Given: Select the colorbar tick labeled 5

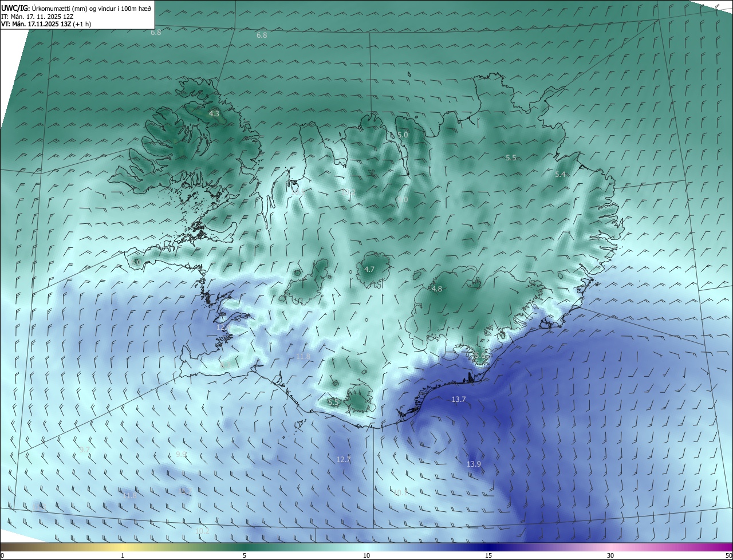Looking at the screenshot, I should point(245,555).
